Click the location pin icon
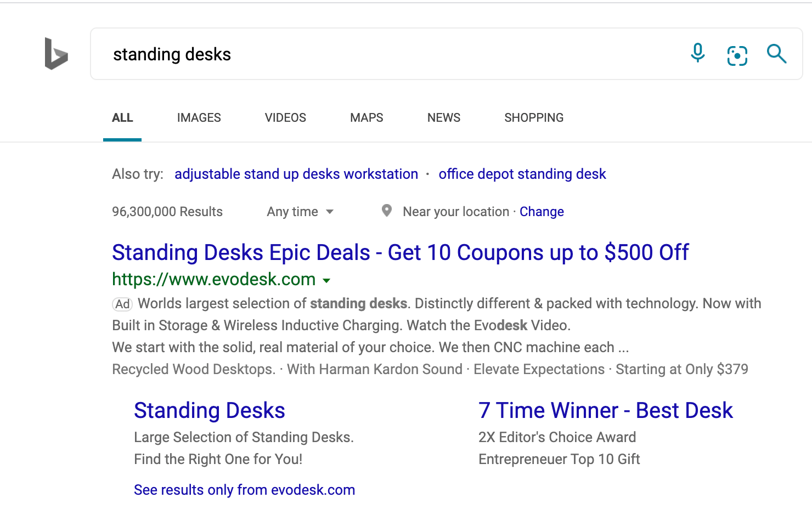The height and width of the screenshot is (509, 812). [x=387, y=211]
